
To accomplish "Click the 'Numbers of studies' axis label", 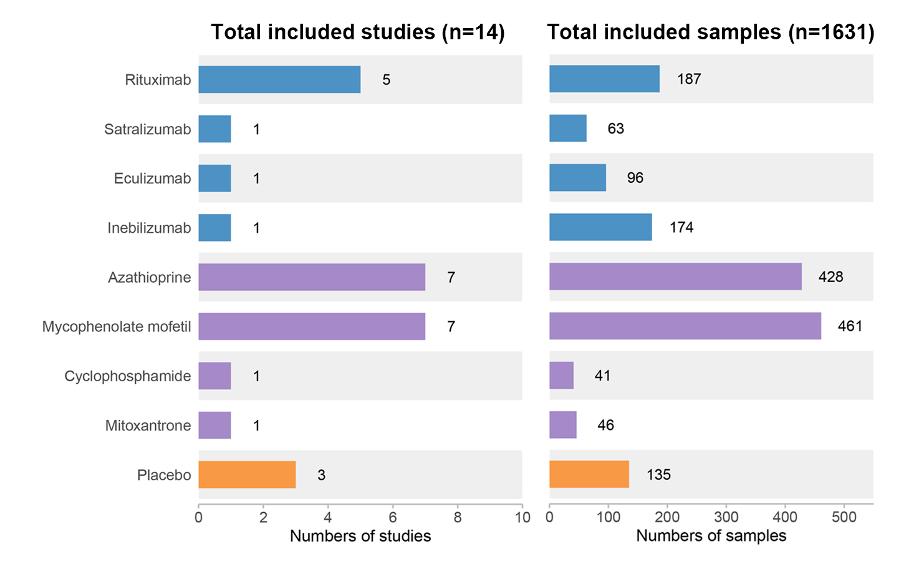I will click(360, 536).
